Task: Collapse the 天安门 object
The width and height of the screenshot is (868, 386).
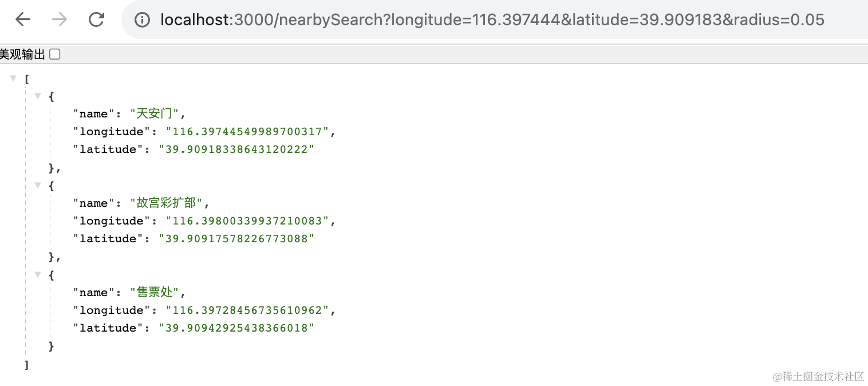Action: 38,96
